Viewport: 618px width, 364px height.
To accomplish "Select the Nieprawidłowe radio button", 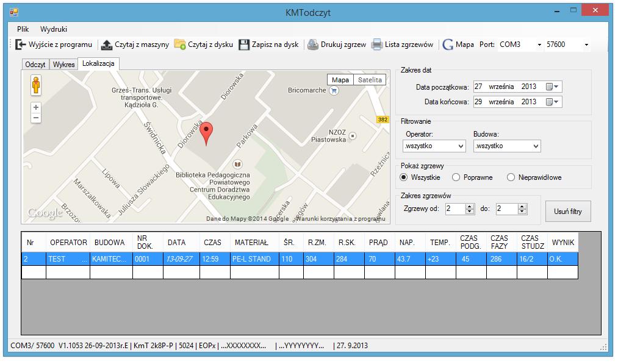I will 511,177.
